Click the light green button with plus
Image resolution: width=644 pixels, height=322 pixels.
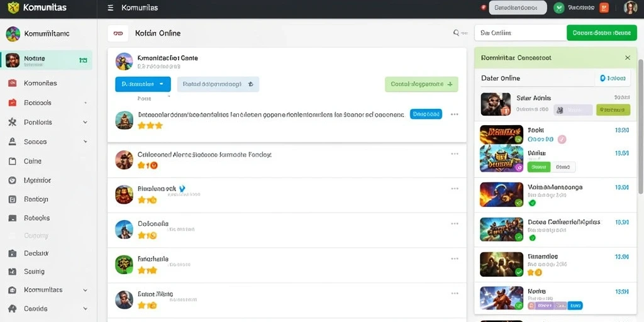pyautogui.click(x=421, y=84)
